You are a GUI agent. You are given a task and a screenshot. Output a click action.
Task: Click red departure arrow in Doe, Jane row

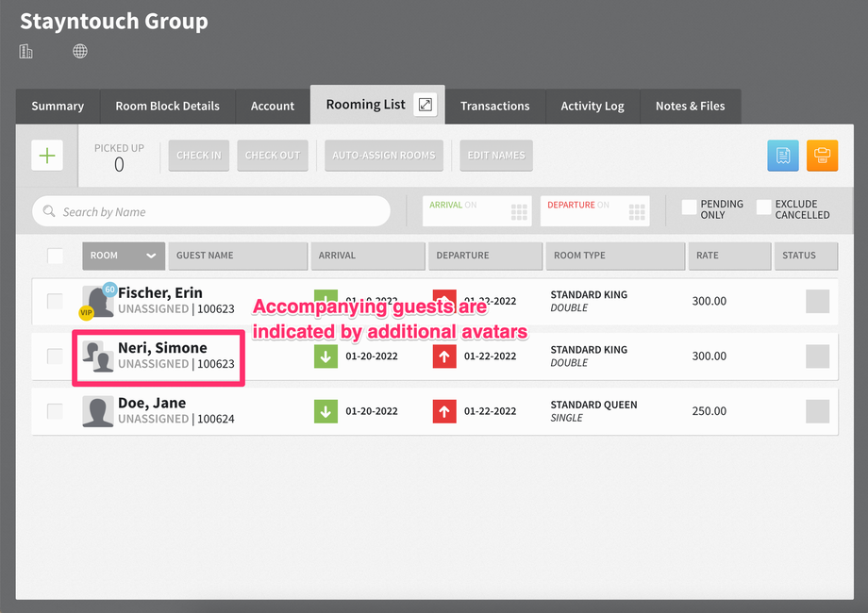[444, 411]
